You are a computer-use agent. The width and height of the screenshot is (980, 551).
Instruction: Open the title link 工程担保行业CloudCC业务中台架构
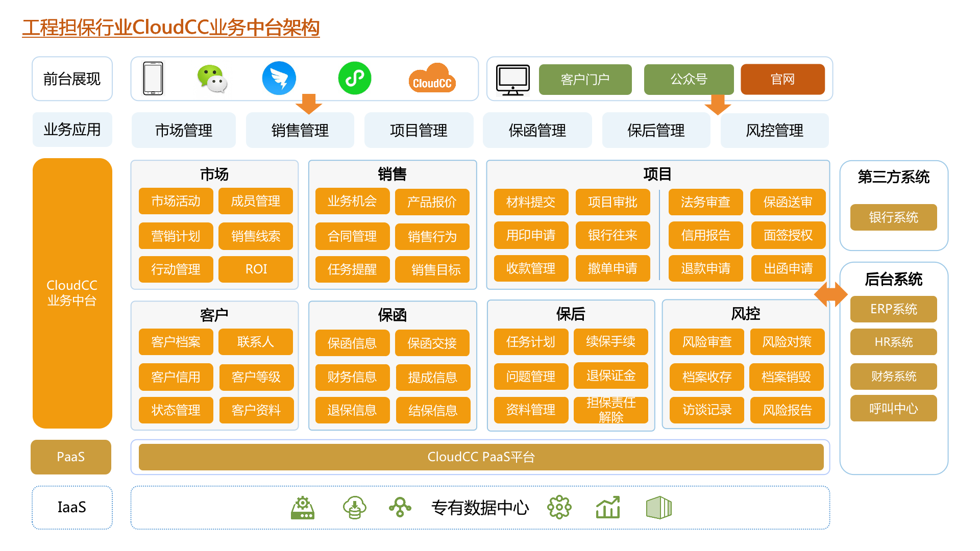tap(171, 28)
